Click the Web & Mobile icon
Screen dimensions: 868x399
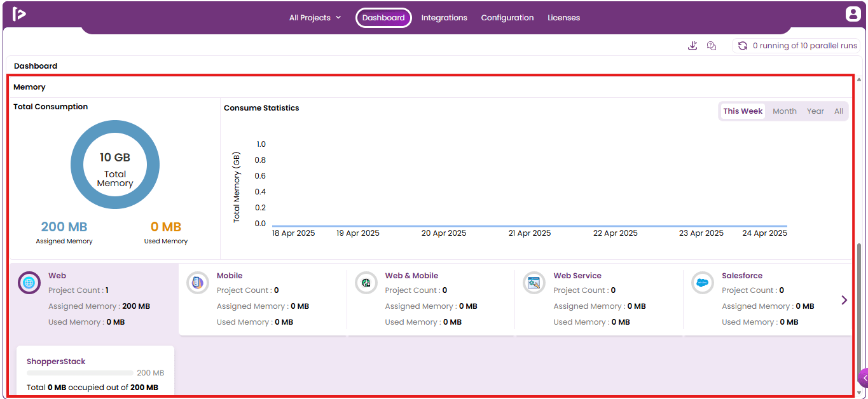tap(366, 283)
